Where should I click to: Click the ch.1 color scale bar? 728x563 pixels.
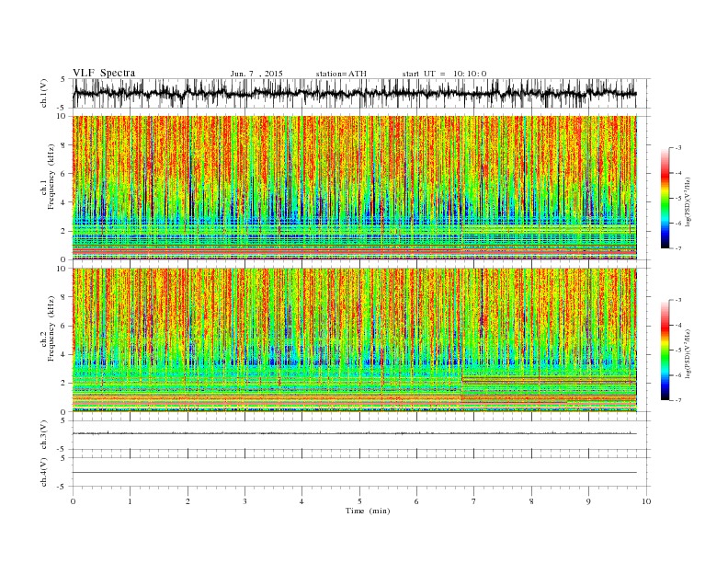pos(665,198)
